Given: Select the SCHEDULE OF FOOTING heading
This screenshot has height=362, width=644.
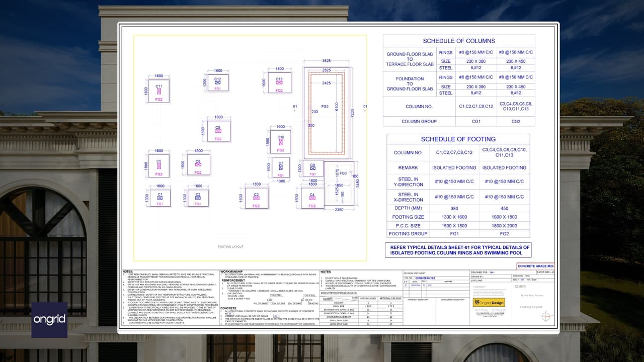Looking at the screenshot, I should [x=458, y=139].
